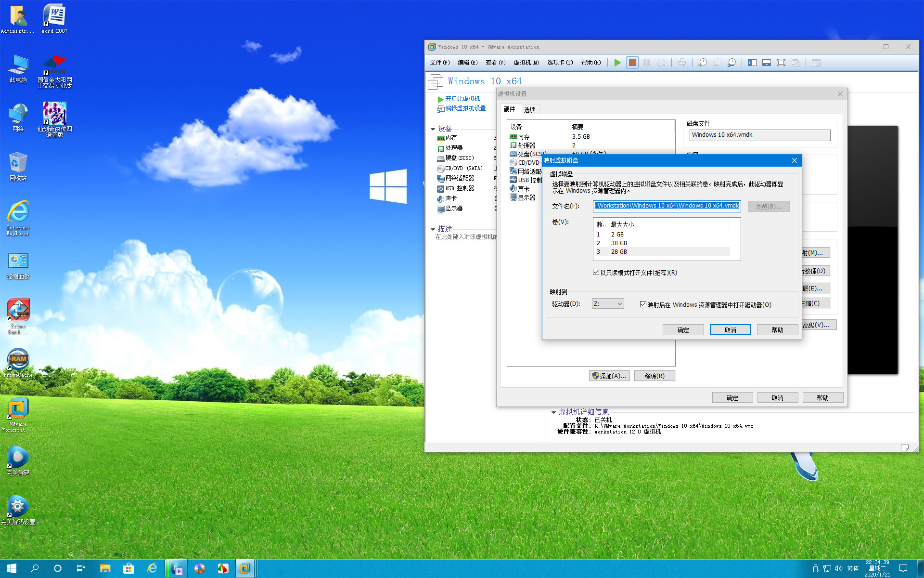Close the 映射虚拟磁盘 dialog with X
924x578 pixels.
point(795,160)
